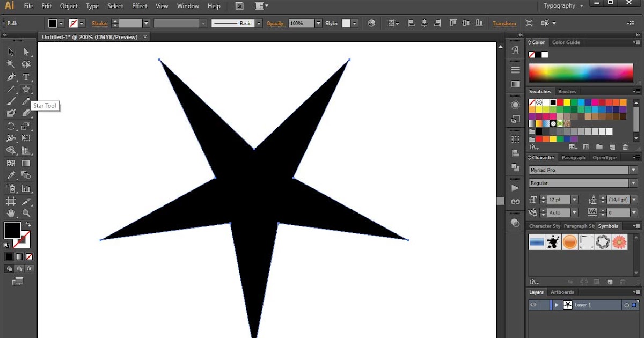
Task: Click the Transform link in the control bar
Action: [504, 23]
